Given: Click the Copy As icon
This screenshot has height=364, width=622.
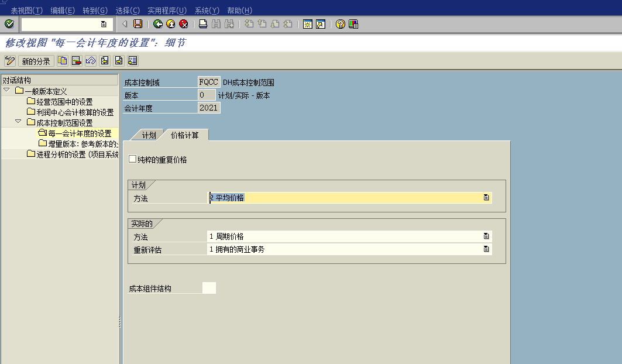Looking at the screenshot, I should pyautogui.click(x=62, y=61).
